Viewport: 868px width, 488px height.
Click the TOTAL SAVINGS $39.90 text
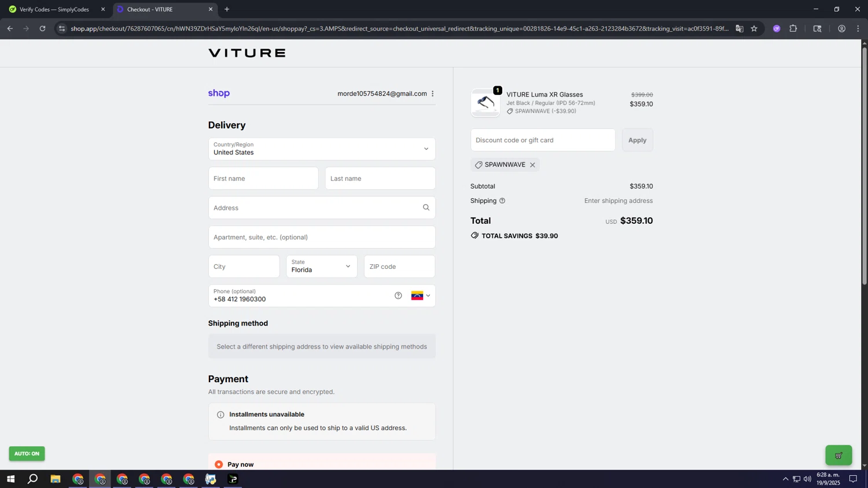tap(520, 236)
